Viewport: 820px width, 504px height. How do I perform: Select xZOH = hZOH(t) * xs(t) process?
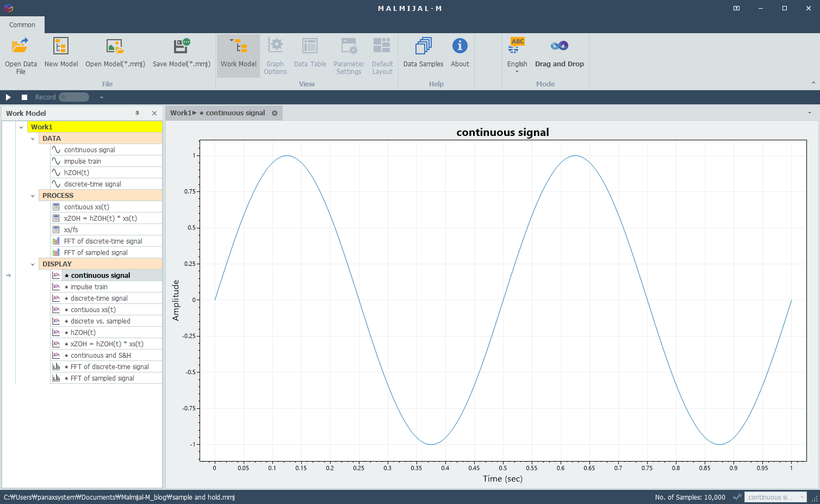[106, 219]
